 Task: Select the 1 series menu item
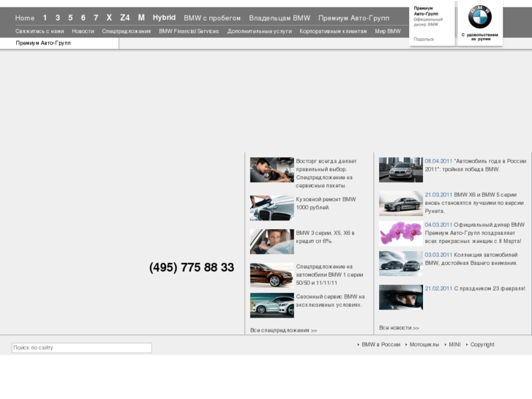45,18
